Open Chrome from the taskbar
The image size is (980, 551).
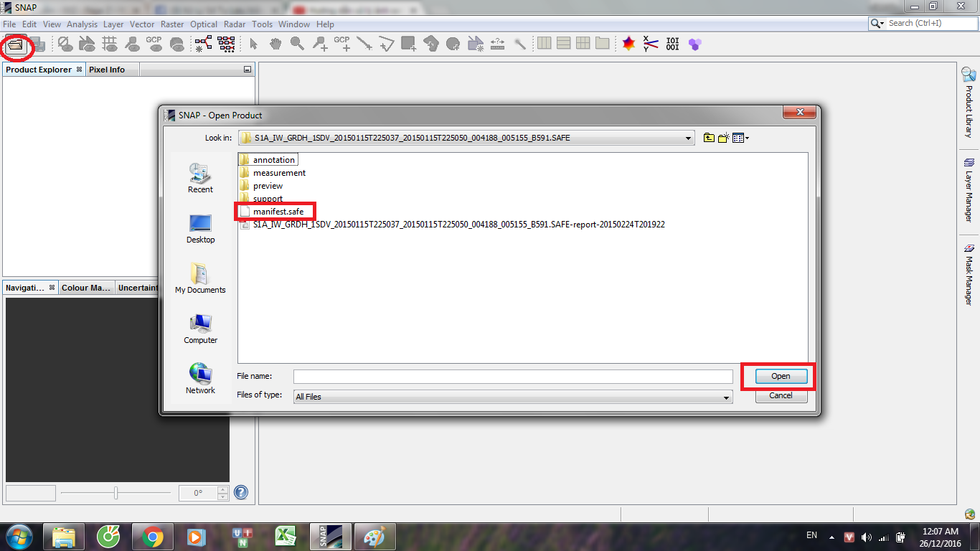point(153,537)
